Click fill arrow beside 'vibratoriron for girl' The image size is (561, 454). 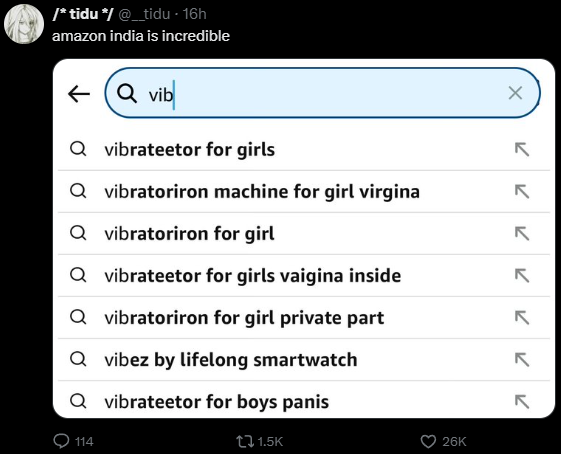pos(522,234)
